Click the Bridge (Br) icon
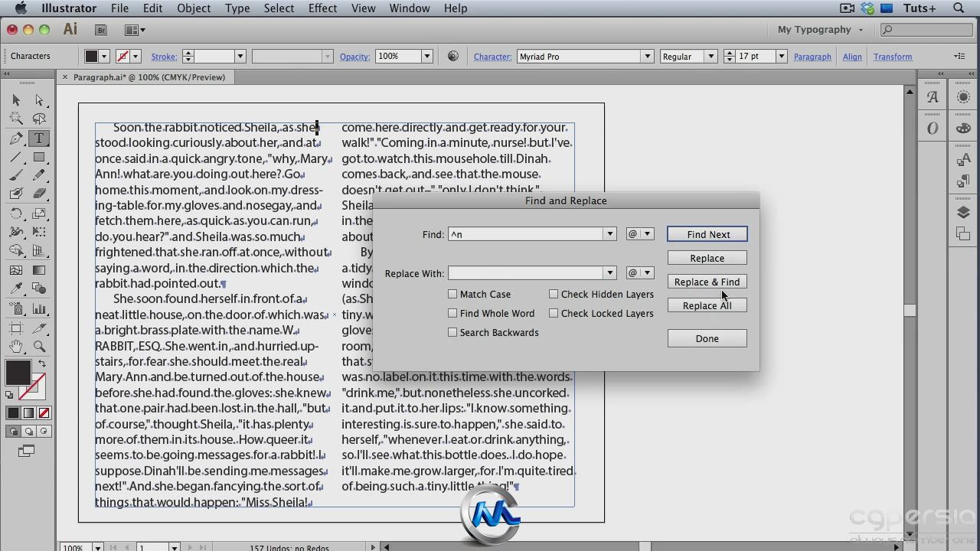 point(101,30)
